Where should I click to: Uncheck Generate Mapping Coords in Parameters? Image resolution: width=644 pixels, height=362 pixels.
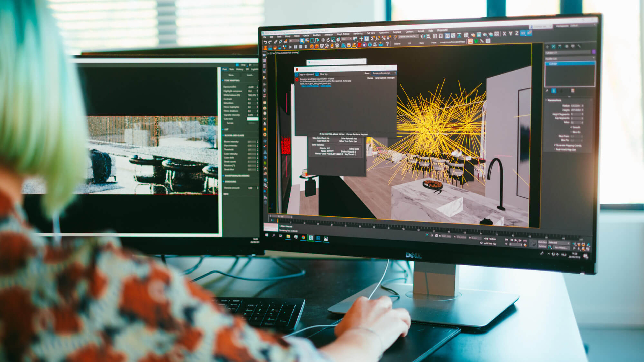pyautogui.click(x=554, y=145)
